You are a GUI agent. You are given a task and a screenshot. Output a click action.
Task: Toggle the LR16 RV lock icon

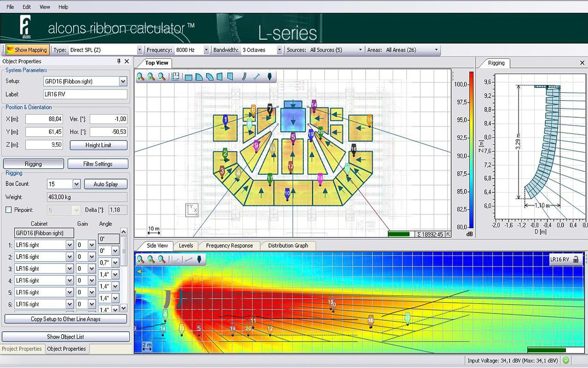[576, 259]
